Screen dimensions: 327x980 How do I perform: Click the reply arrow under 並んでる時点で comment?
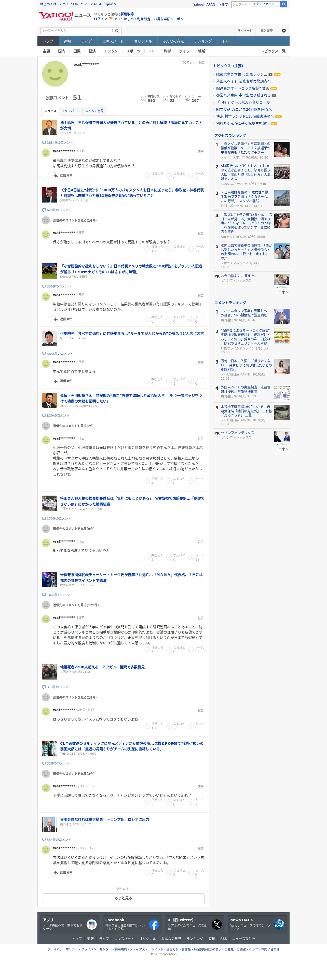point(63,381)
